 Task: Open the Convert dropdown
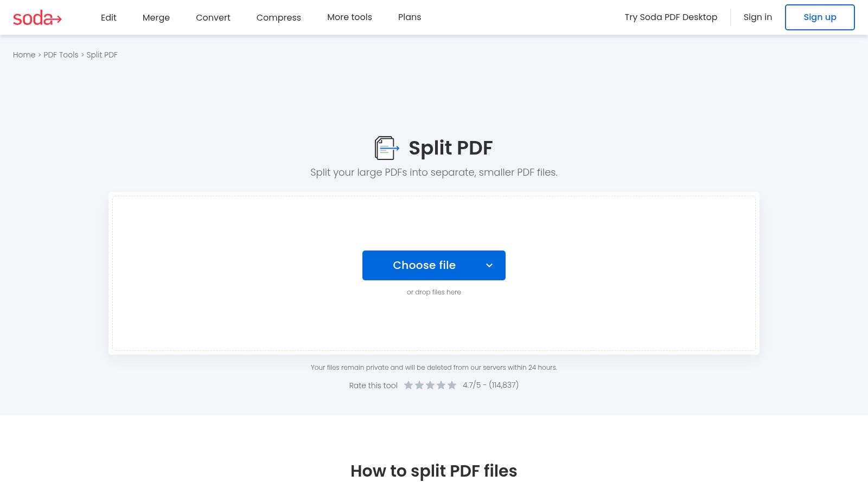[213, 17]
